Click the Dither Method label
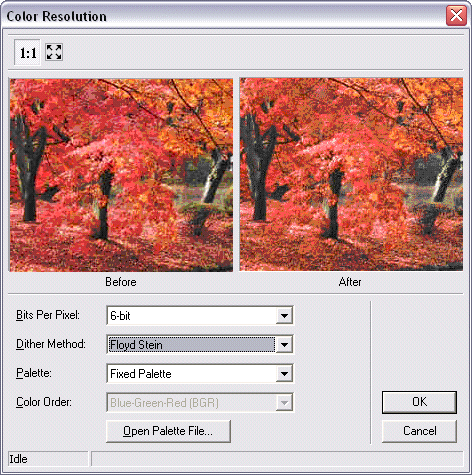 tap(51, 344)
